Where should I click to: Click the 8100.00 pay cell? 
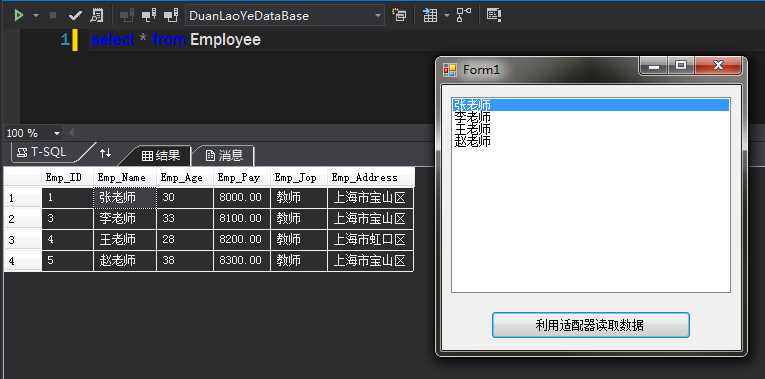click(x=242, y=219)
